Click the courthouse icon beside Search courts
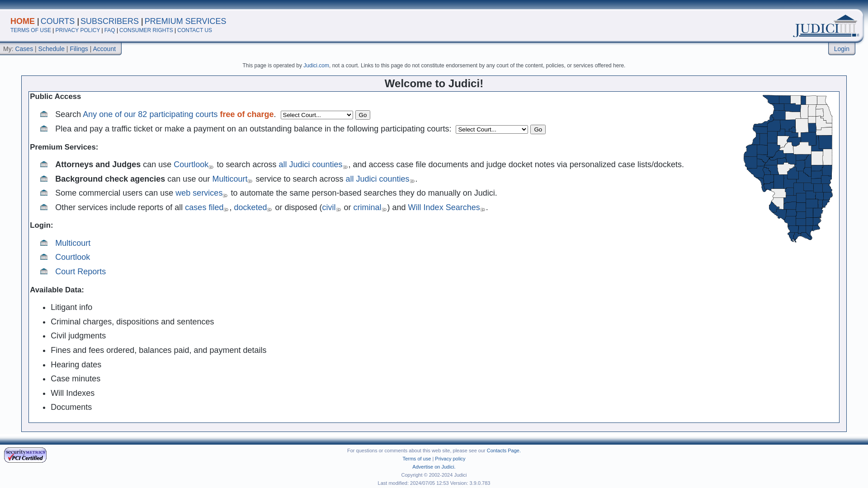This screenshot has height=488, width=868. point(44,114)
